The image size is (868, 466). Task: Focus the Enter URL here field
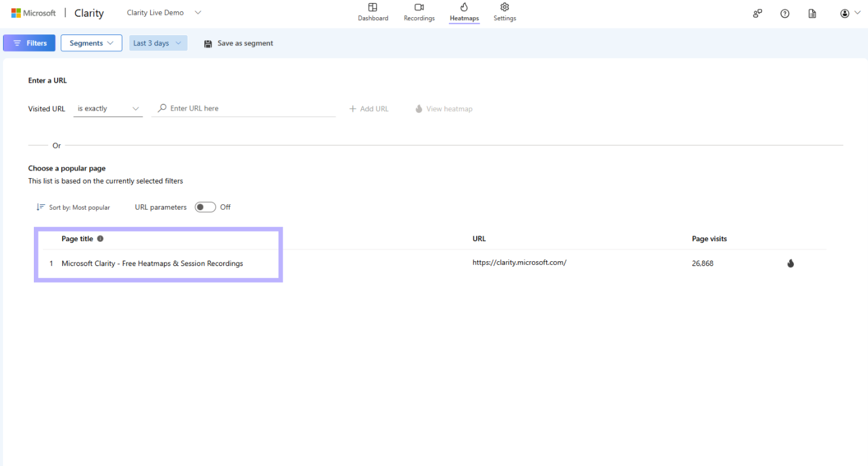(244, 109)
